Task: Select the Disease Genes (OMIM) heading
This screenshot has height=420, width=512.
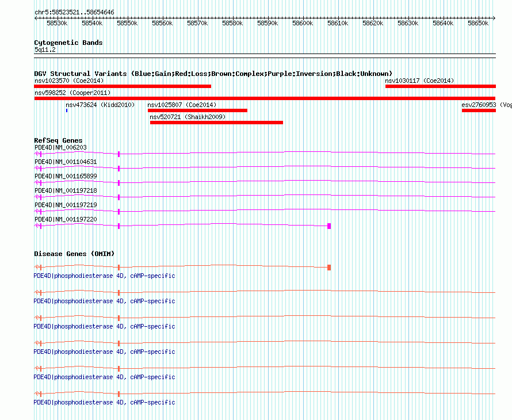Action: [x=74, y=254]
